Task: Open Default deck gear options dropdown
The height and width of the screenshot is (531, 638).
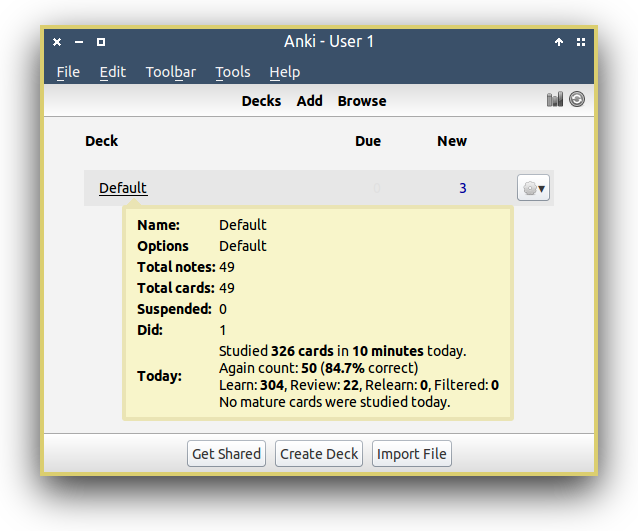Action: click(533, 188)
